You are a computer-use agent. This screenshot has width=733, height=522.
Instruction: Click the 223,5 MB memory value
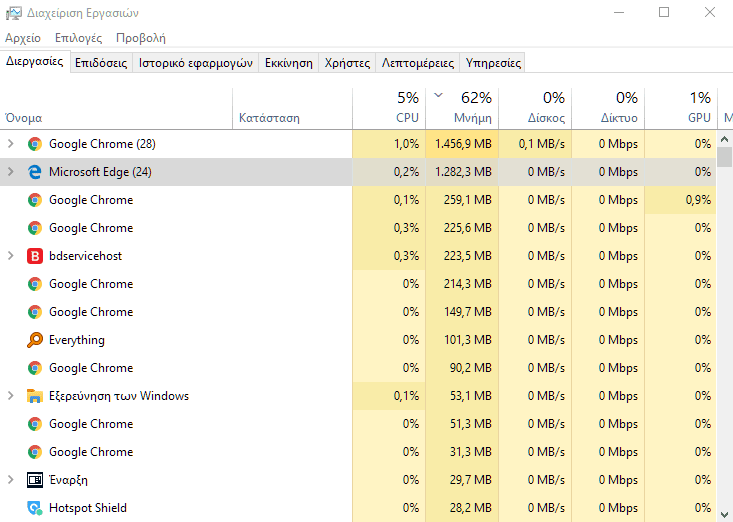[x=467, y=256]
